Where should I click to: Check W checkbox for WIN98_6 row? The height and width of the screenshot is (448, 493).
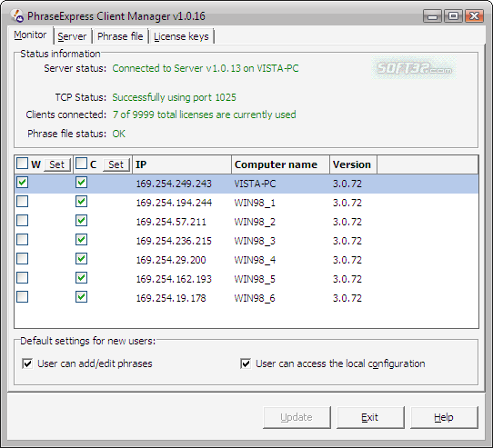tap(23, 297)
